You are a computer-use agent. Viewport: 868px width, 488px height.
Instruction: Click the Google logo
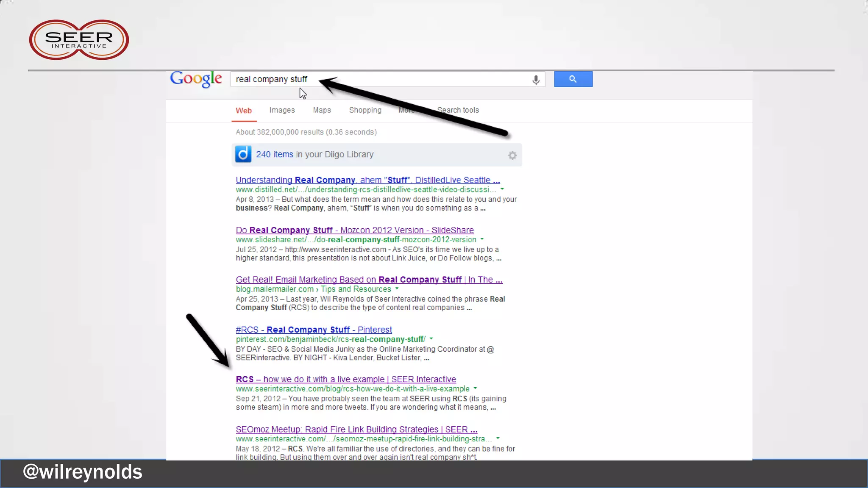pyautogui.click(x=196, y=79)
